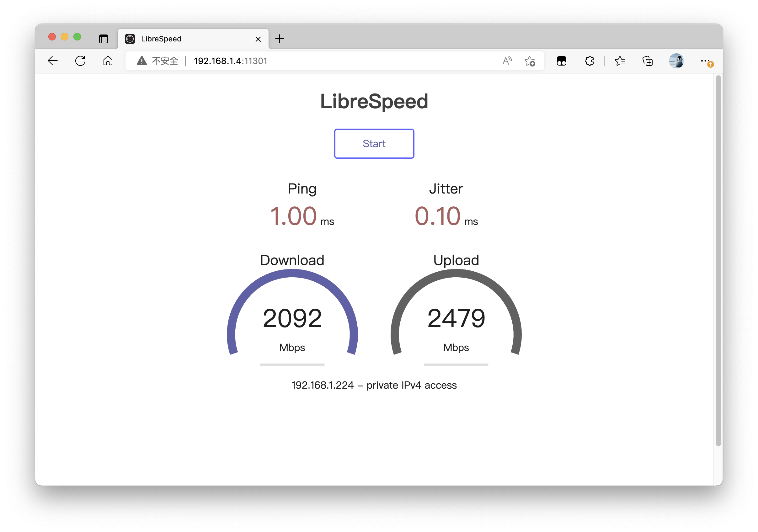Click the download progress bar
This screenshot has width=758, height=532.
[x=292, y=365]
